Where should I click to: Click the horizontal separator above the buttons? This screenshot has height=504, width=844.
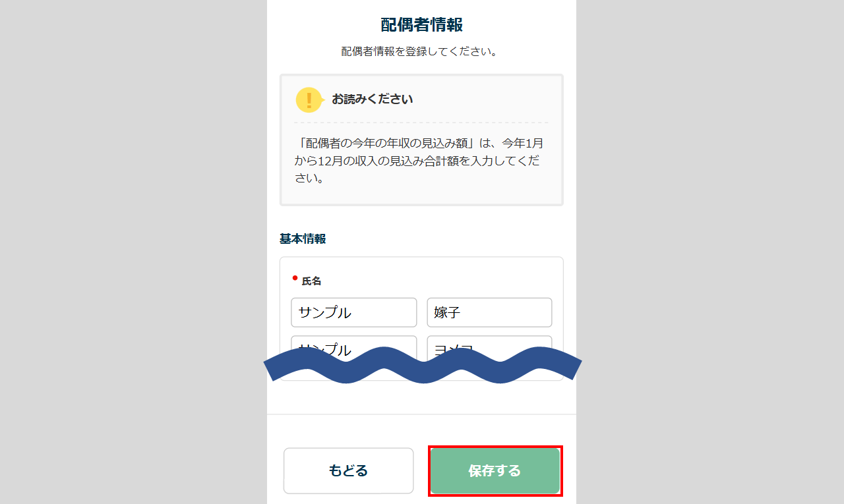[421, 414]
